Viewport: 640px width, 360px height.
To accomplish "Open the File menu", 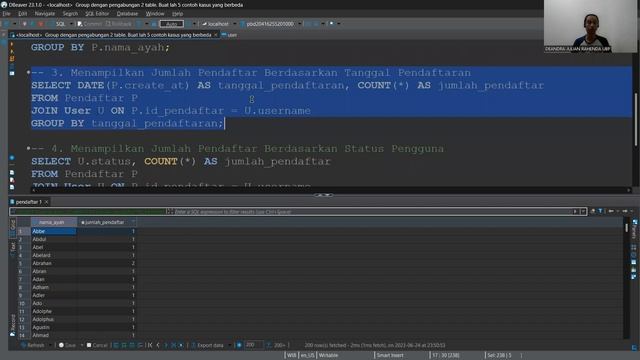I will click(7, 13).
